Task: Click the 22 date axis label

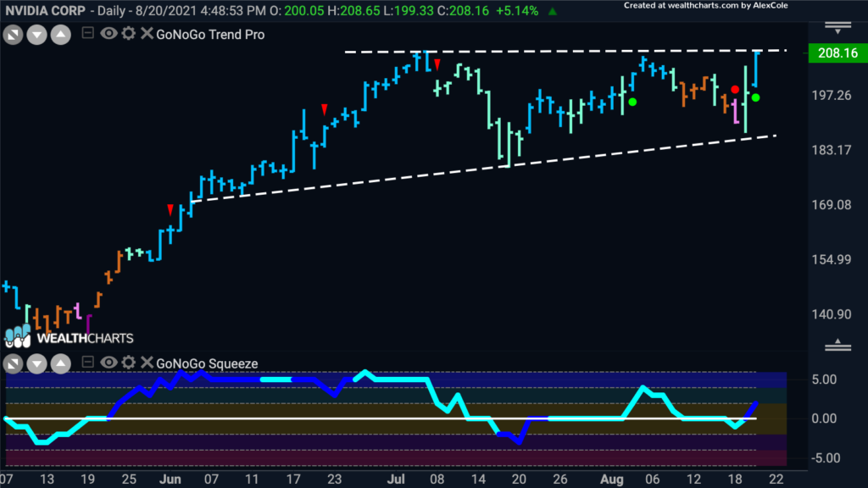Action: pos(776,480)
